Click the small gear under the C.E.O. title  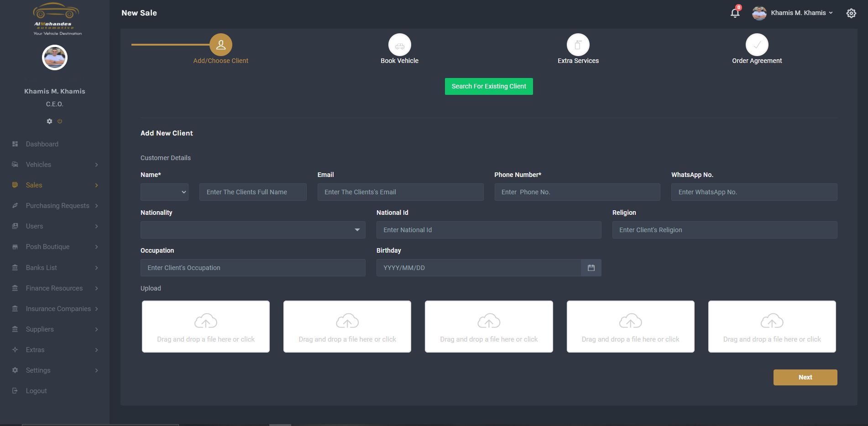pyautogui.click(x=49, y=121)
